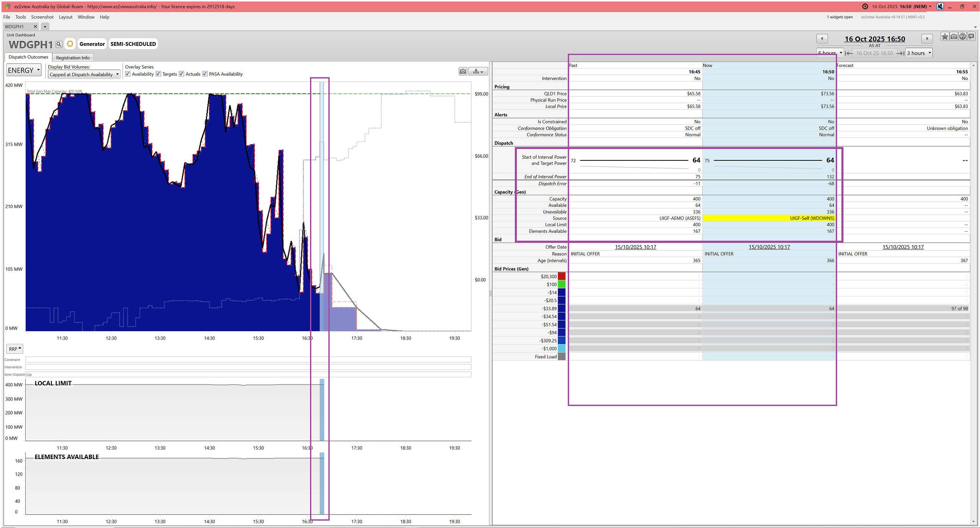The width and height of the screenshot is (980, 528).
Task: Open the chart download export button
Action: pyautogui.click(x=478, y=71)
